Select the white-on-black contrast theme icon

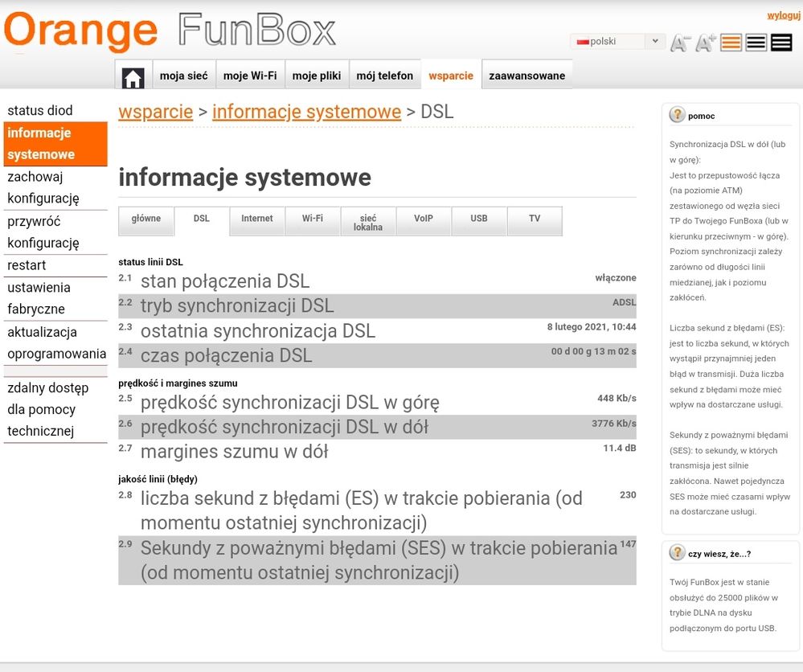pyautogui.click(x=781, y=43)
